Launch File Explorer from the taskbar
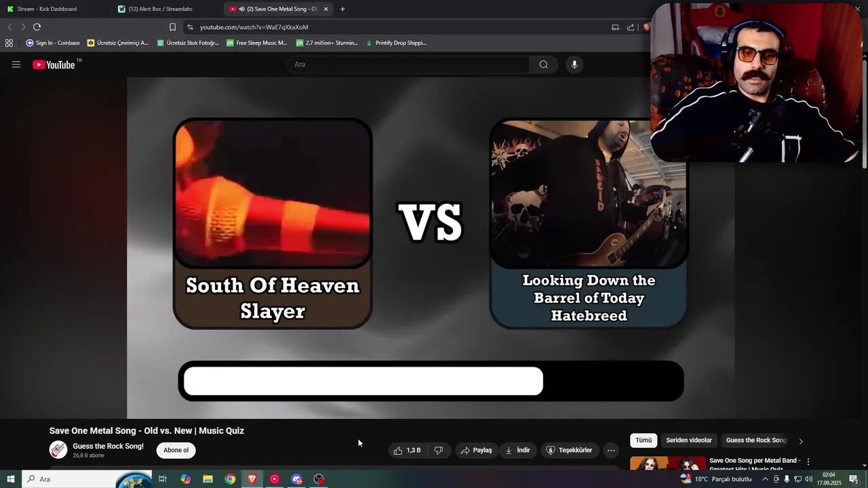 pyautogui.click(x=208, y=479)
